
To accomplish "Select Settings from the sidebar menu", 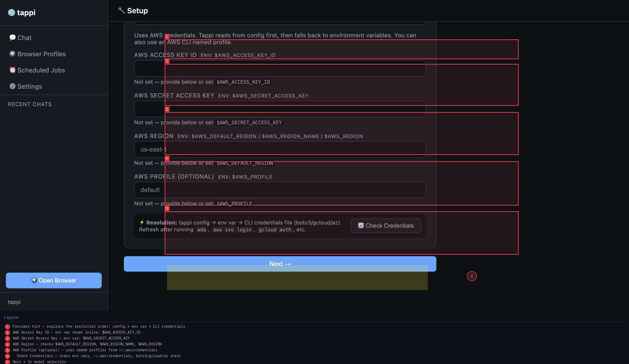I will pos(29,86).
